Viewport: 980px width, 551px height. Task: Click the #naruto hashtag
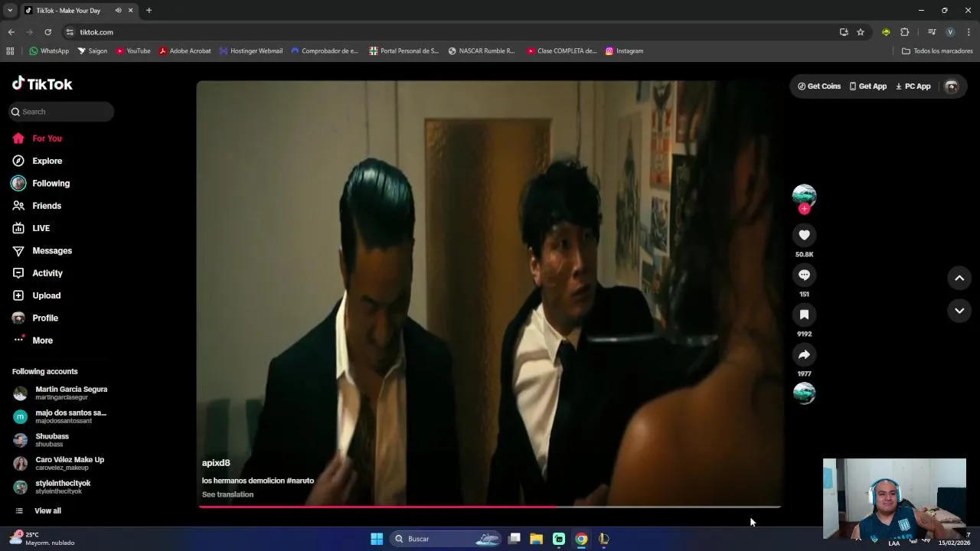300,481
